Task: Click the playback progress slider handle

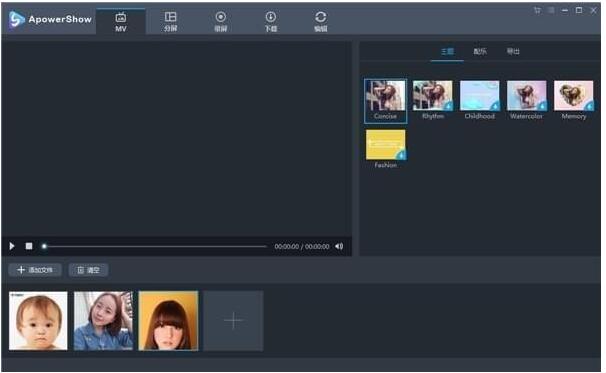Action: [44, 246]
